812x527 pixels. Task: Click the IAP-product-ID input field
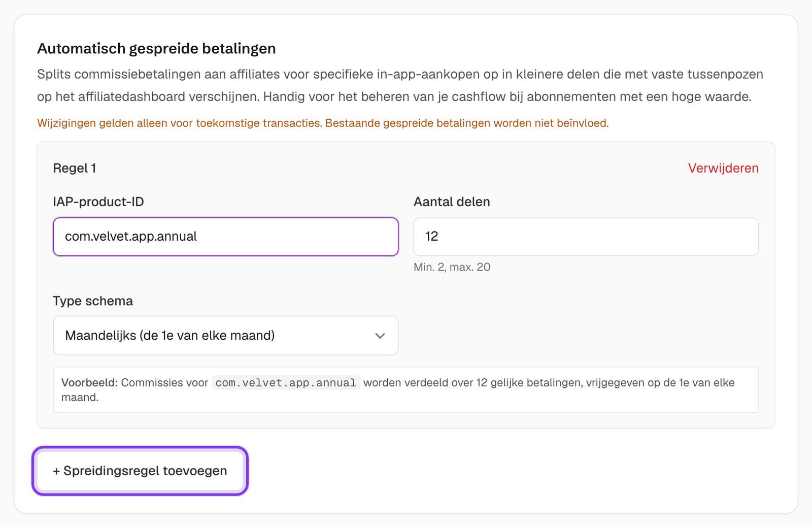click(x=225, y=237)
